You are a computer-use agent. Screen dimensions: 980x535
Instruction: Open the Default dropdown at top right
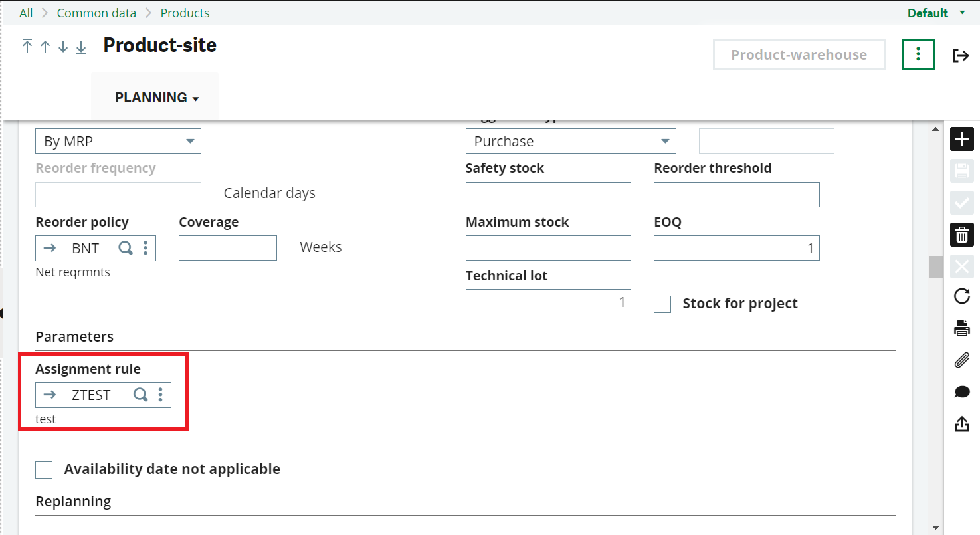pos(936,13)
